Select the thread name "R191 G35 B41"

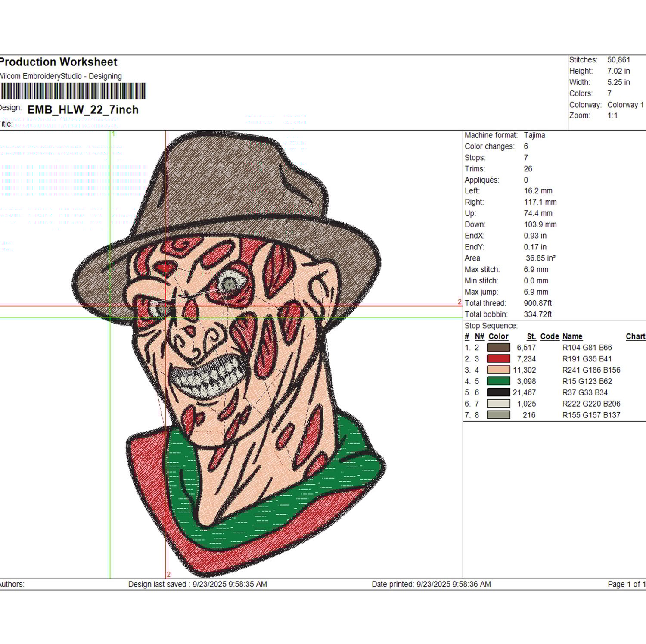pos(587,359)
